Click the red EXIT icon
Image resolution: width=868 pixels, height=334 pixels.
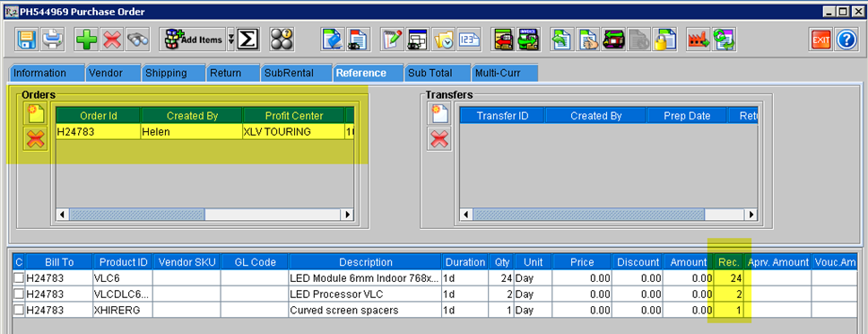[x=820, y=40]
